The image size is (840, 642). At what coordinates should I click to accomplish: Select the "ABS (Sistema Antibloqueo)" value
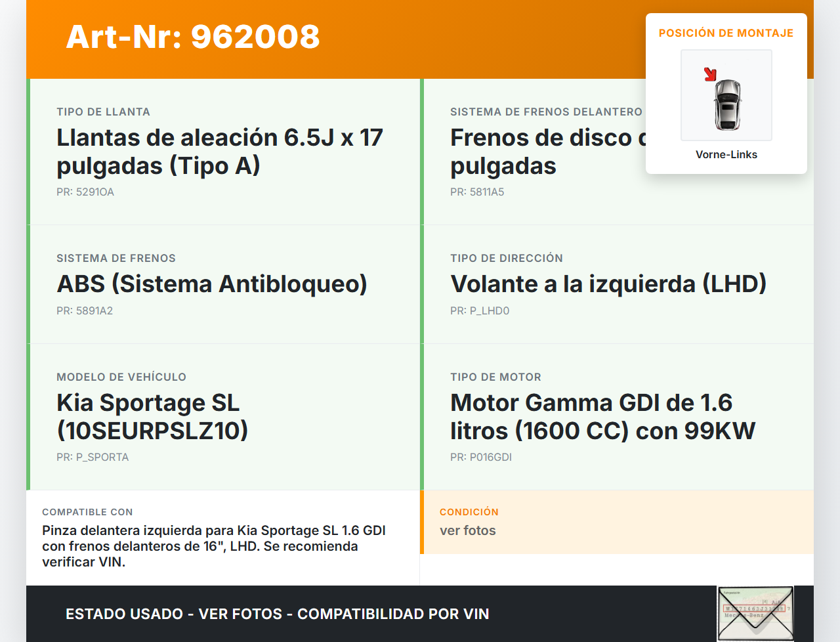212,284
